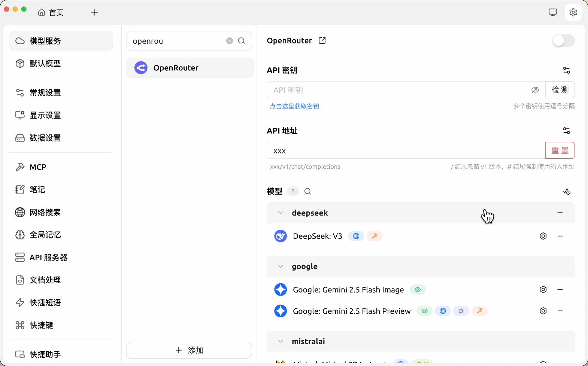Clear the openrou search text

click(x=230, y=41)
